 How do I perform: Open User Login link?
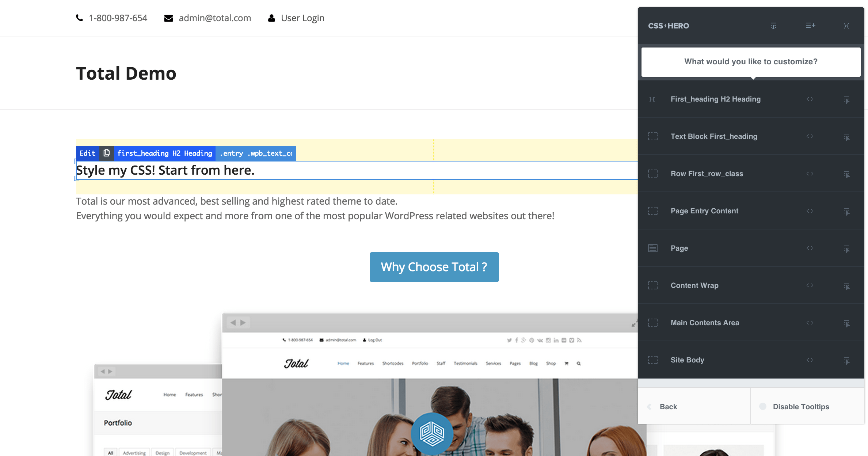click(302, 18)
